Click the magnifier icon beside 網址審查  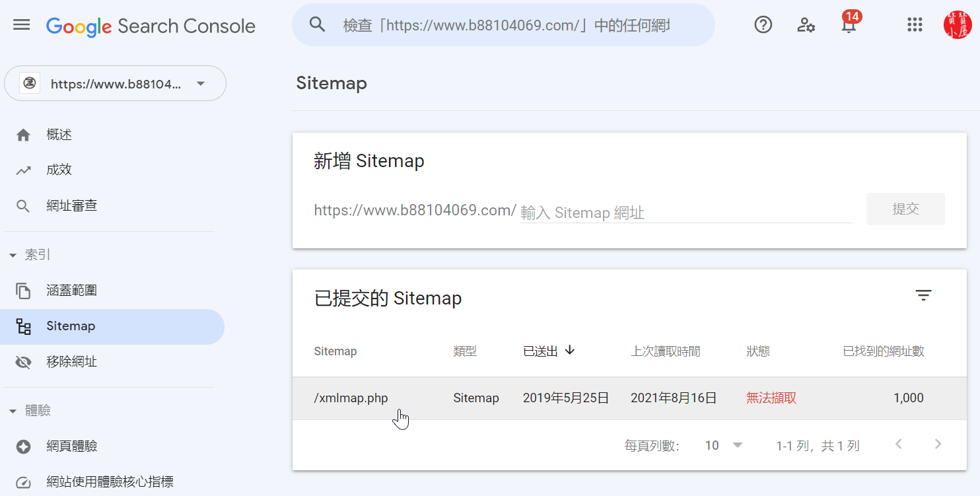[23, 206]
